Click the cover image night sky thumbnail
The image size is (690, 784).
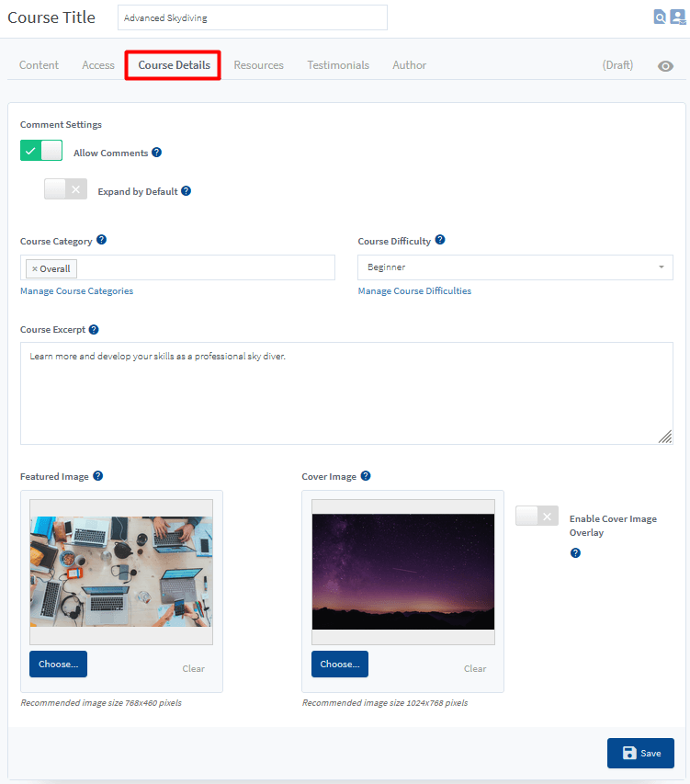tap(403, 572)
